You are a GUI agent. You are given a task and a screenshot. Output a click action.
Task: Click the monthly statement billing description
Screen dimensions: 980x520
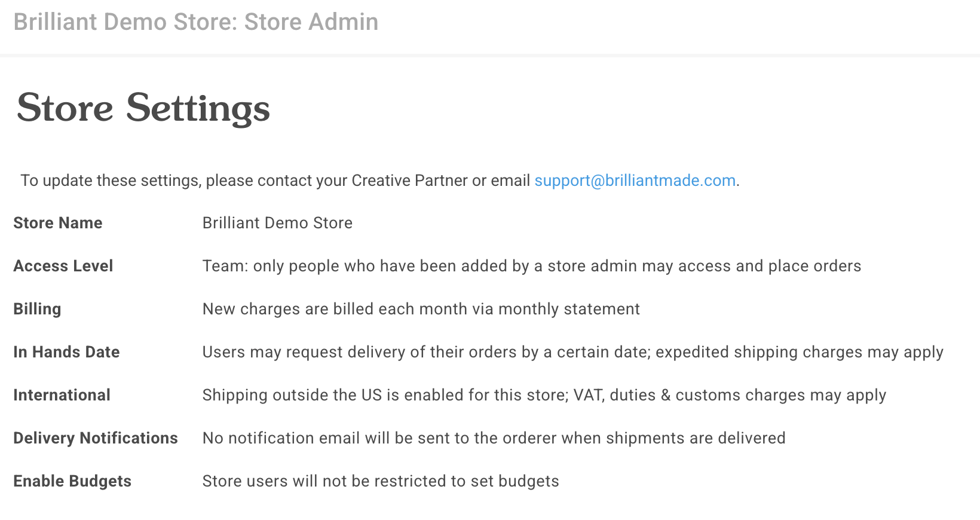(x=421, y=309)
